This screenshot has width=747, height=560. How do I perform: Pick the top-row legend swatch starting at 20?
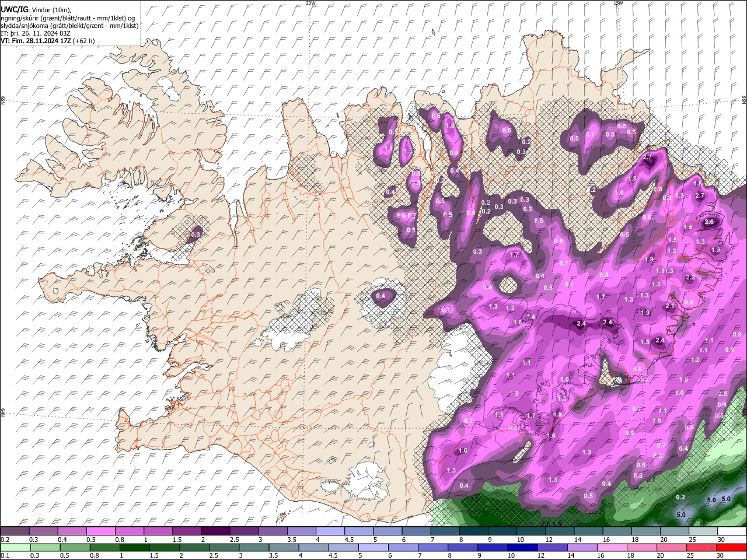(675, 531)
